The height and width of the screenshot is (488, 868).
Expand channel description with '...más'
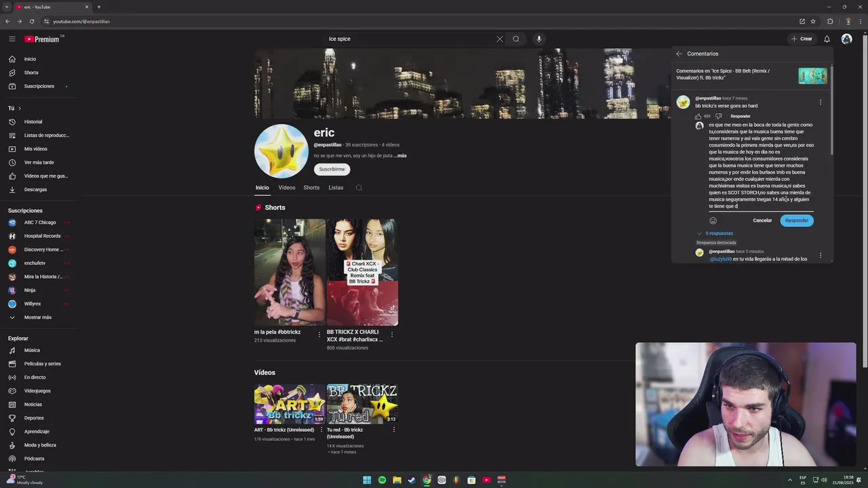click(x=400, y=156)
